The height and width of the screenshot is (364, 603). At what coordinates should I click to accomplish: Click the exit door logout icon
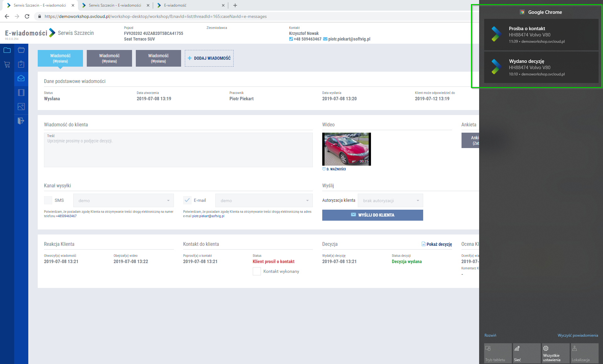pyautogui.click(x=21, y=121)
